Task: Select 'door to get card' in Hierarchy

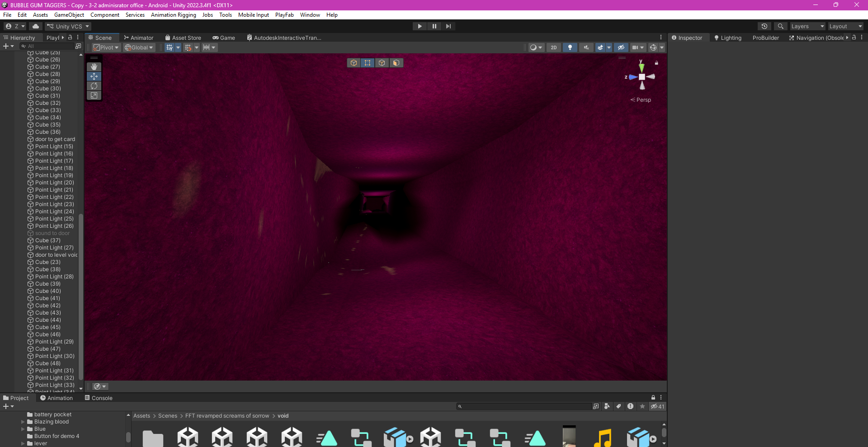Action: coord(55,139)
